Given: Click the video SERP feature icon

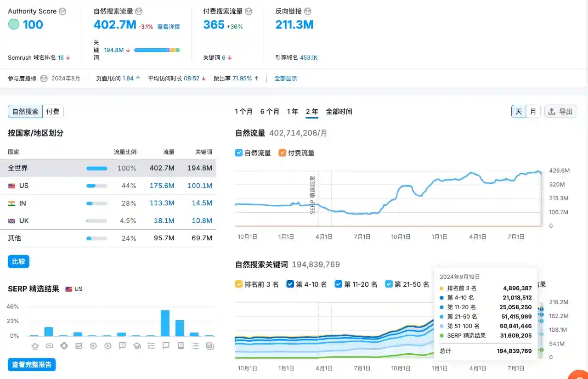Looking at the screenshot, I should 93,346.
